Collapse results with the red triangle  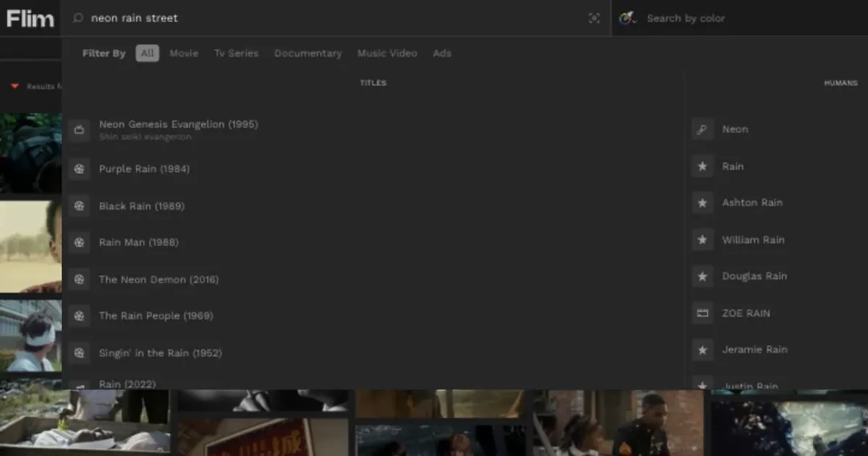pos(14,86)
